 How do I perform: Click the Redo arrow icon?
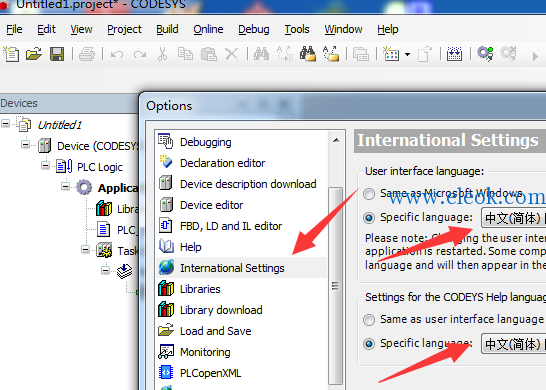pyautogui.click(x=140, y=54)
